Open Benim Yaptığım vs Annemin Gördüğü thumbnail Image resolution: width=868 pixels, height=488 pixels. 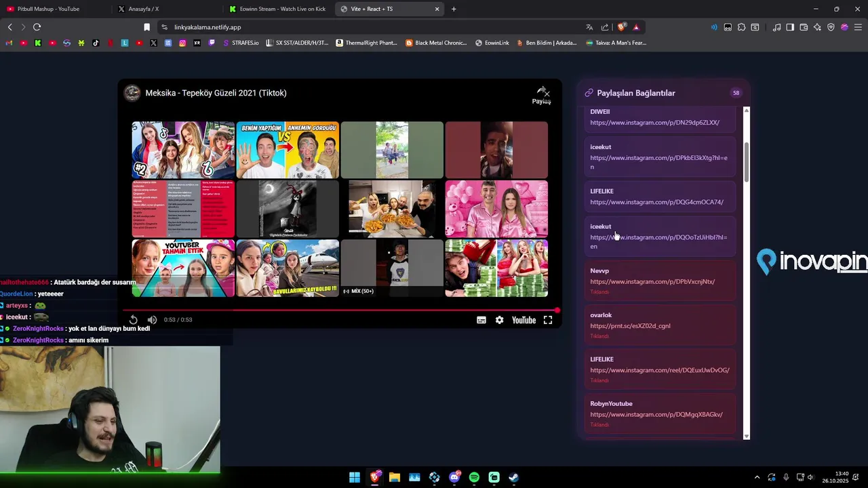coord(288,150)
